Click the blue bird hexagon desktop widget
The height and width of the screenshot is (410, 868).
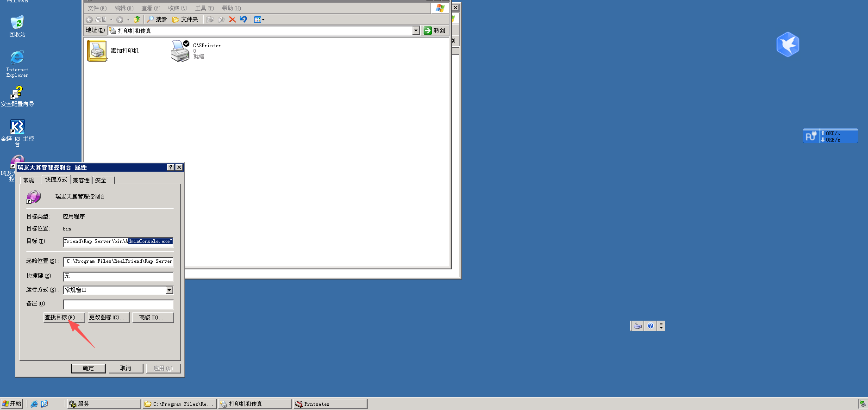(x=787, y=44)
